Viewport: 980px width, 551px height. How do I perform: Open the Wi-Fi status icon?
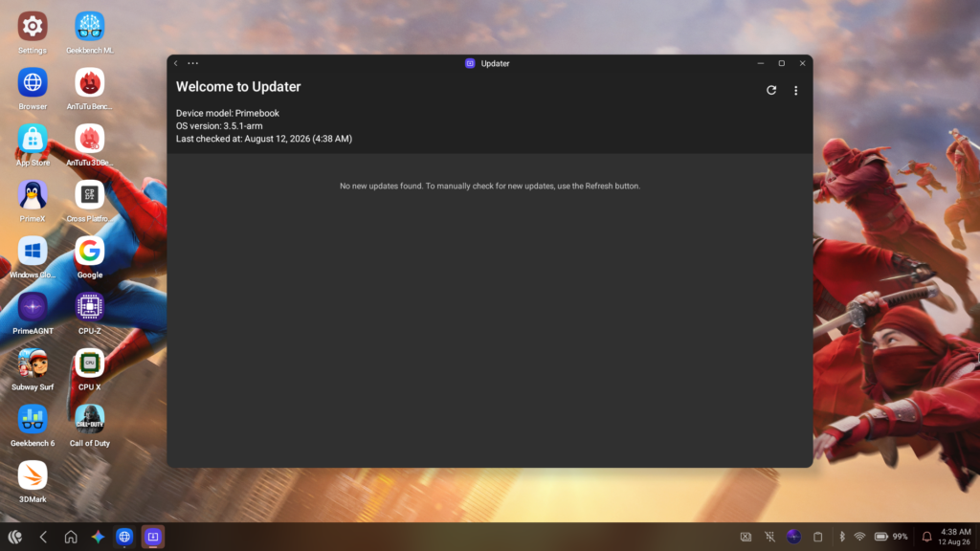coord(860,537)
